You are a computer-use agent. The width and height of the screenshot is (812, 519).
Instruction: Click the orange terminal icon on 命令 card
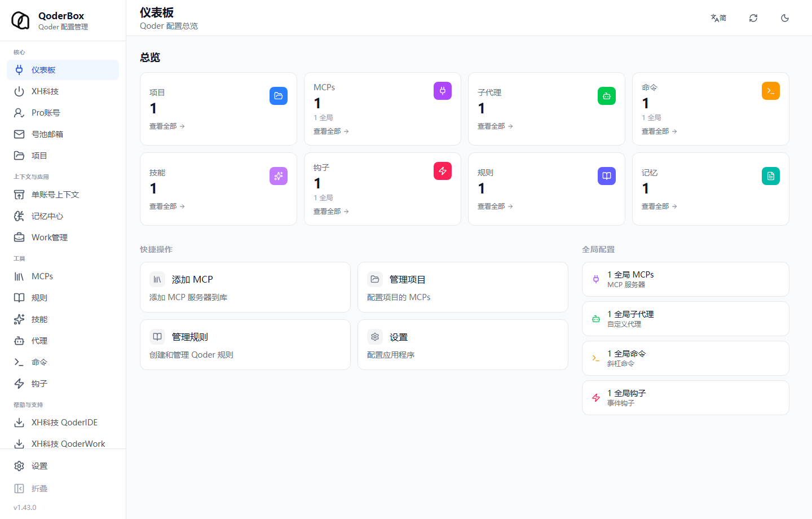[771, 91]
